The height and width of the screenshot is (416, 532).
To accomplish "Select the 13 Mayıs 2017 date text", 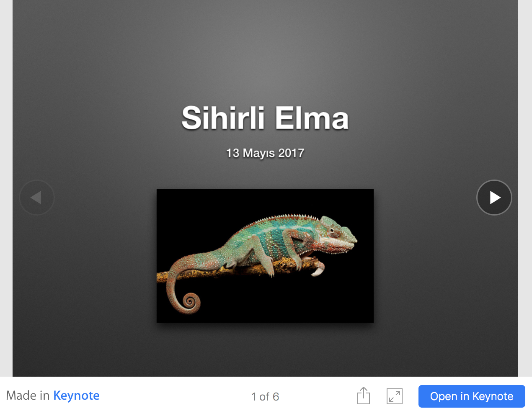I will tap(265, 153).
